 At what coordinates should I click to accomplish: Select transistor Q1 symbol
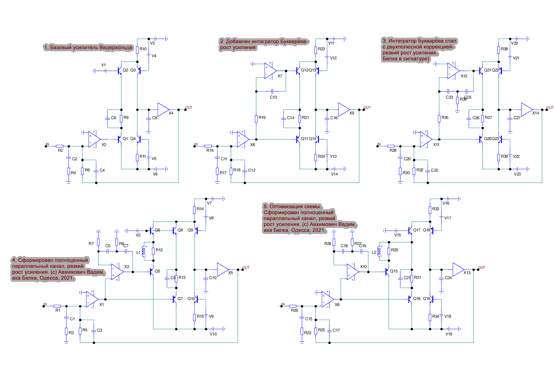point(120,139)
